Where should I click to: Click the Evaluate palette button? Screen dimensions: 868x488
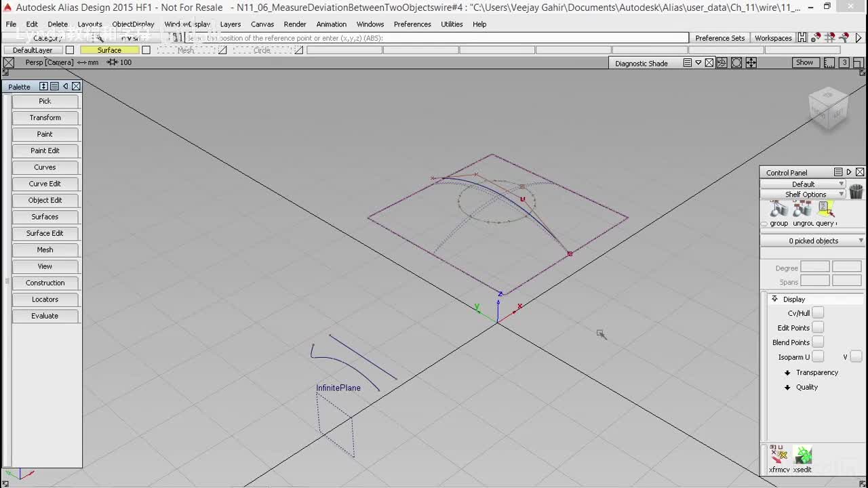point(45,316)
